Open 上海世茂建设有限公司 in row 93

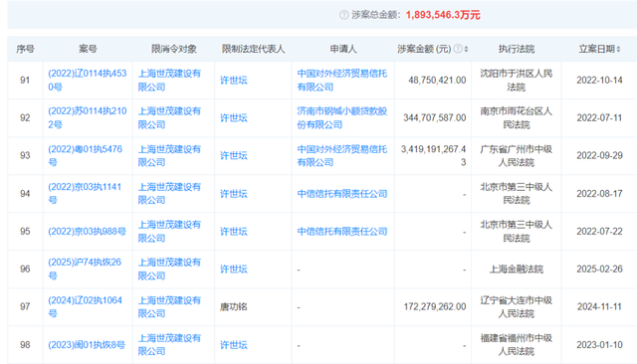pyautogui.click(x=169, y=155)
